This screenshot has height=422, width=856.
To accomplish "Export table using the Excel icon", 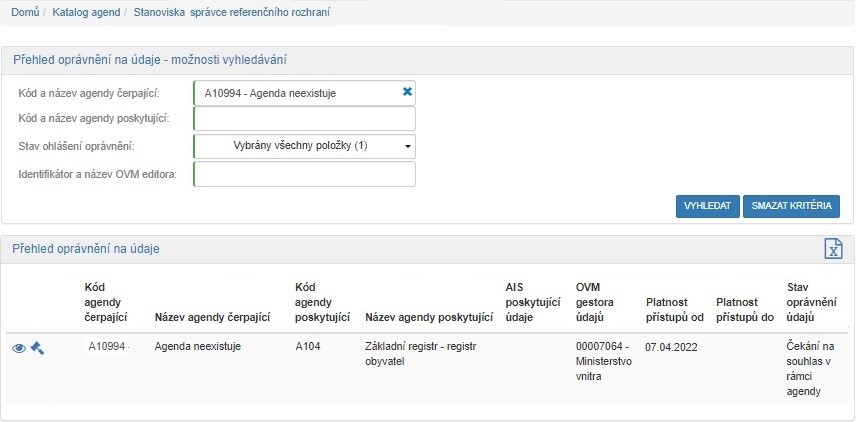I will click(831, 249).
